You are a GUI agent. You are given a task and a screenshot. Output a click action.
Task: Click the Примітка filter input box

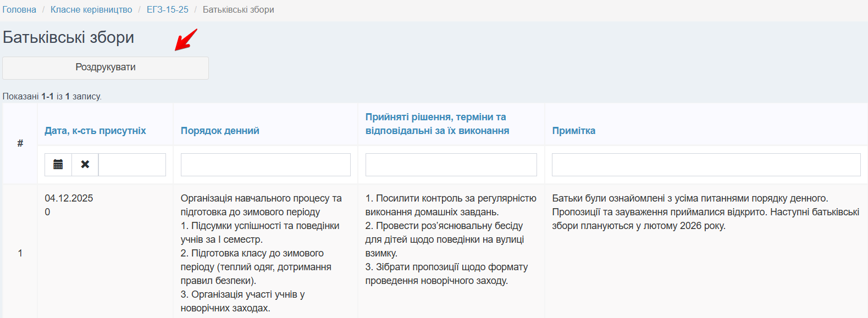pyautogui.click(x=706, y=165)
